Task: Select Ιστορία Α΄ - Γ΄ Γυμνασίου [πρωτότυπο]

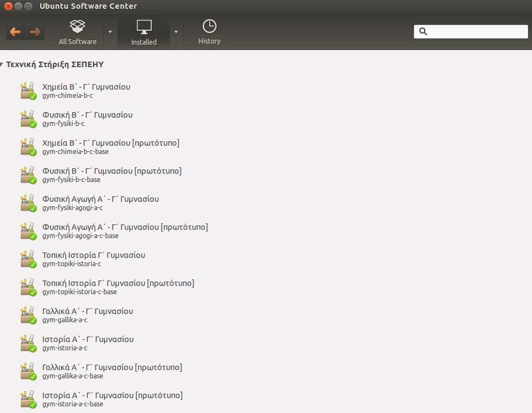Action: pos(113,396)
